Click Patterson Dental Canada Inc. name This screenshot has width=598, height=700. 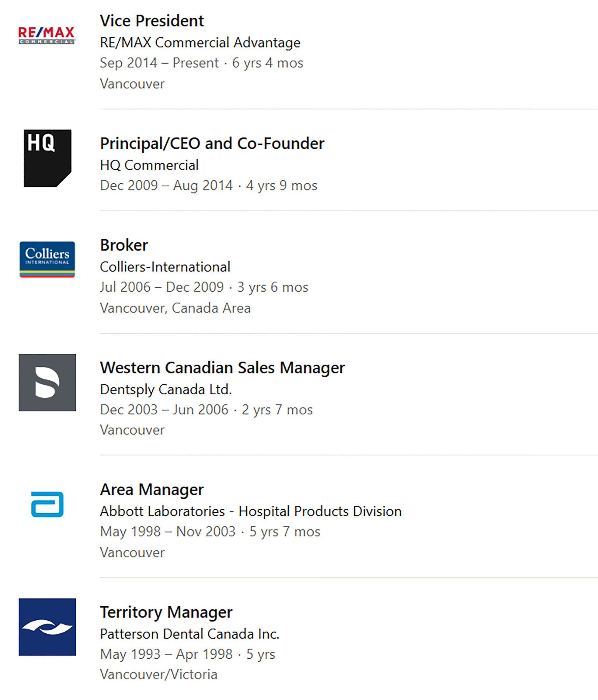(190, 634)
